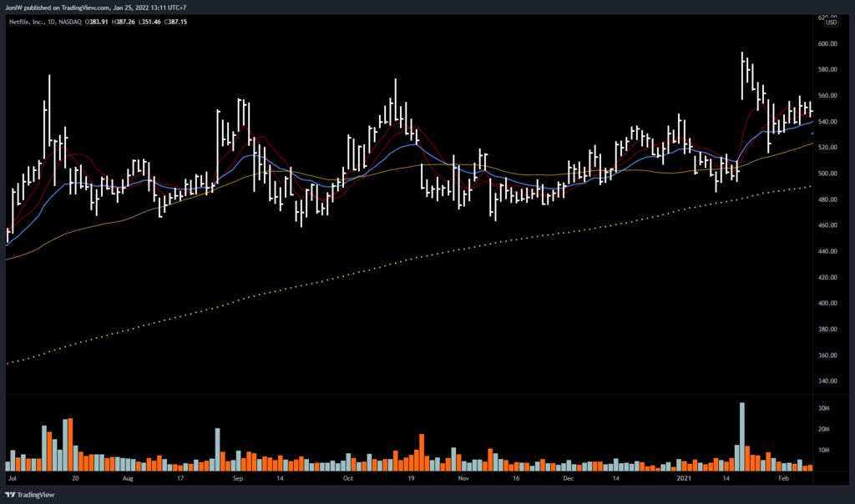Screen dimensions: 855x504
Task: Click the 500.00 price axis label
Action: click(x=827, y=174)
